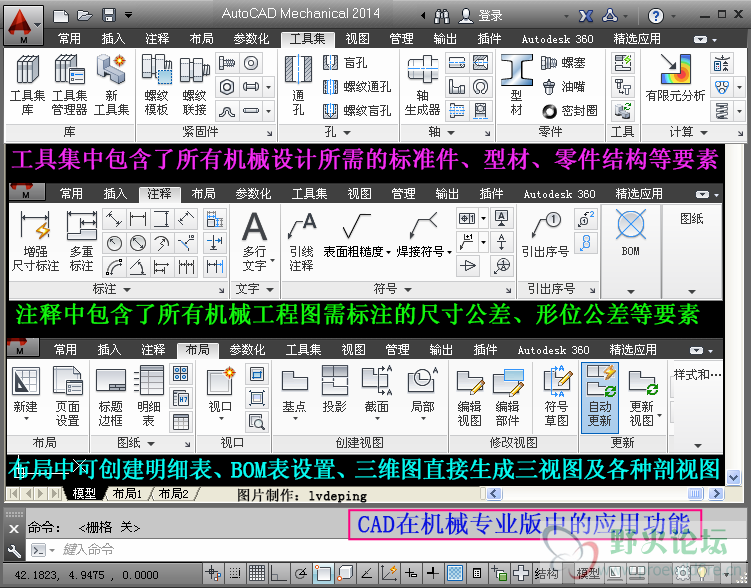
Task: Click the 多行文字 multiline text icon
Action: pos(255,241)
